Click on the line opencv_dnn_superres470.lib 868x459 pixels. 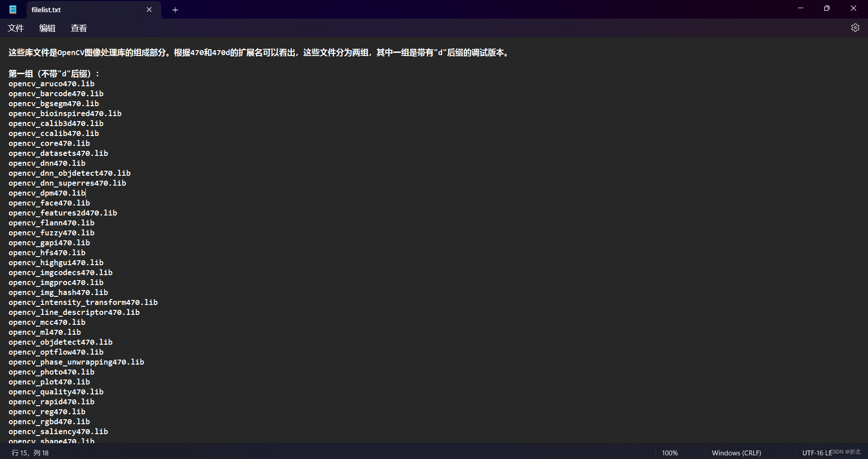click(67, 183)
